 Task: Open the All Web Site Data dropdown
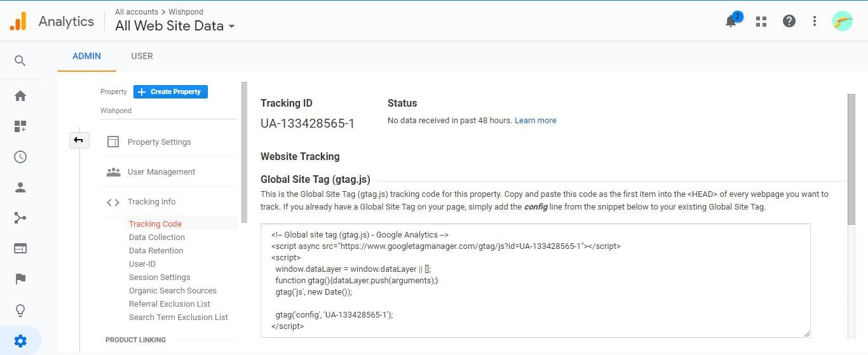(x=175, y=26)
